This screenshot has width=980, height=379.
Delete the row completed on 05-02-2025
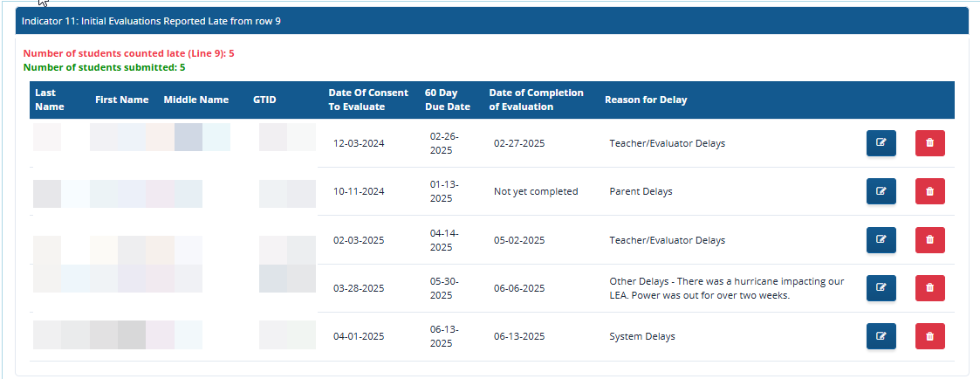coord(929,240)
